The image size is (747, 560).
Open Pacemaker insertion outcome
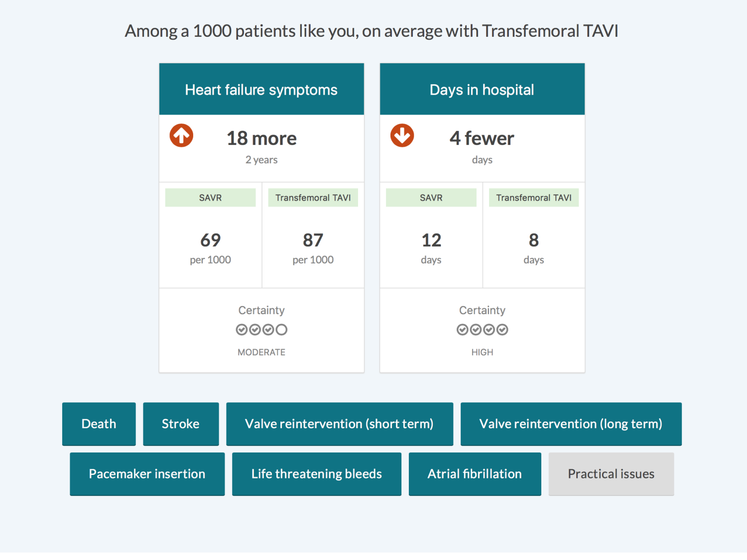(147, 474)
